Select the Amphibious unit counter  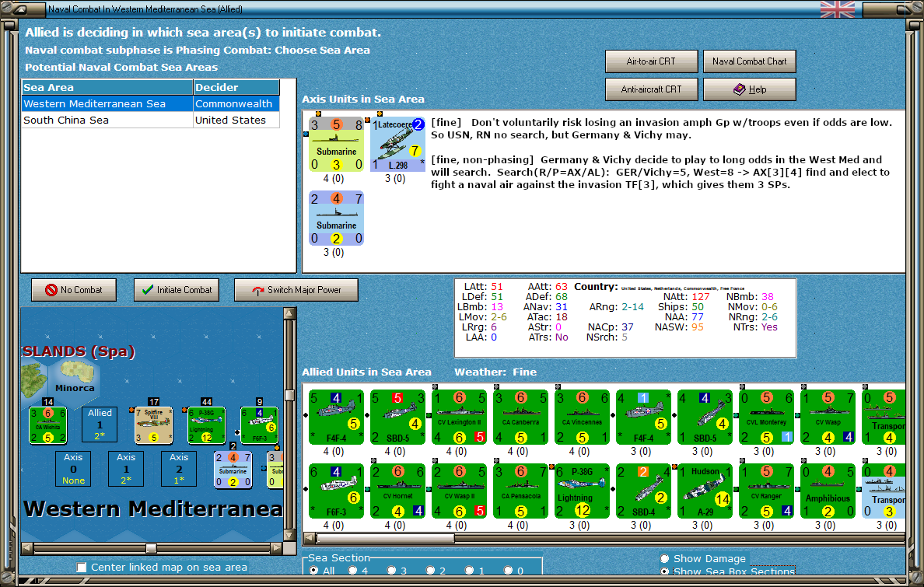(828, 491)
